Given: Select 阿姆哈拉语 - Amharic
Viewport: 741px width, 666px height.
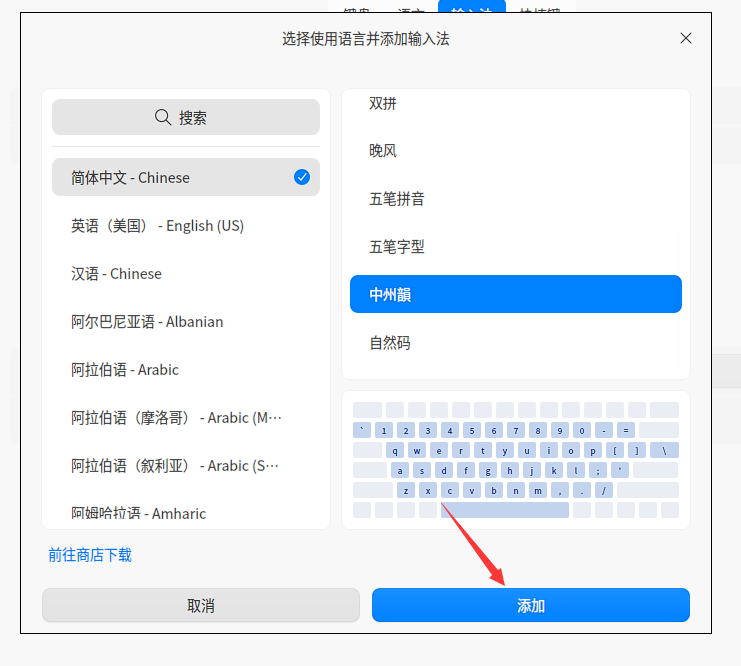Looking at the screenshot, I should click(186, 512).
